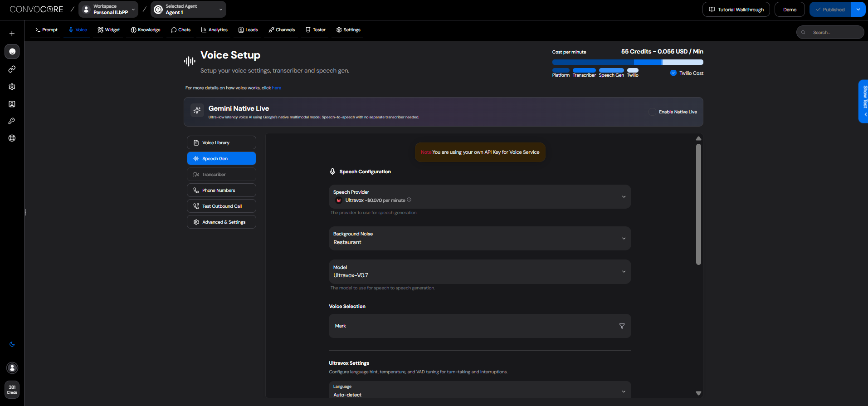Image resolution: width=868 pixels, height=406 pixels.
Task: Click the info icon beside Ultravox price
Action: (409, 200)
